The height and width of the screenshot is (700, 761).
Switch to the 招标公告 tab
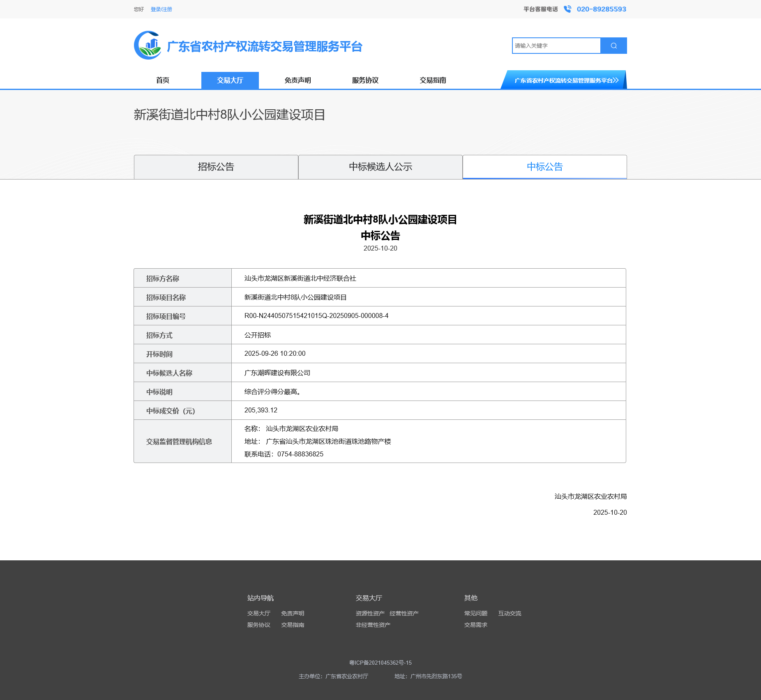click(x=216, y=167)
